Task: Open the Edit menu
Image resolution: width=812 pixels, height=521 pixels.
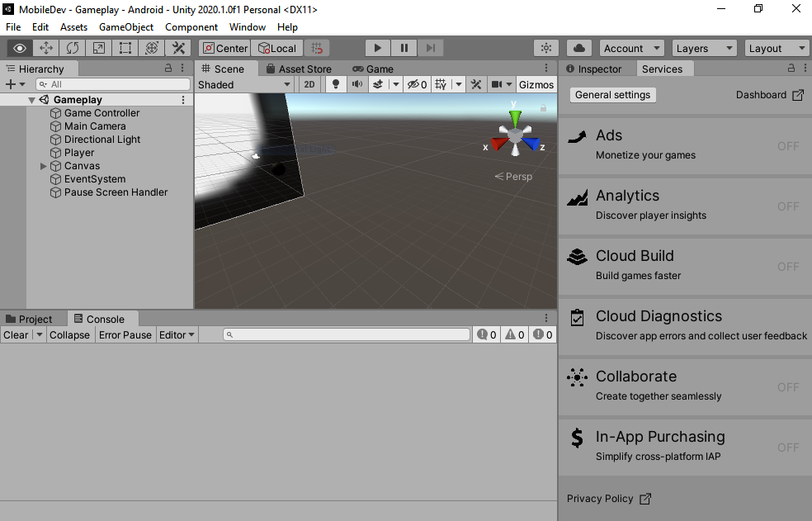Action: [40, 27]
